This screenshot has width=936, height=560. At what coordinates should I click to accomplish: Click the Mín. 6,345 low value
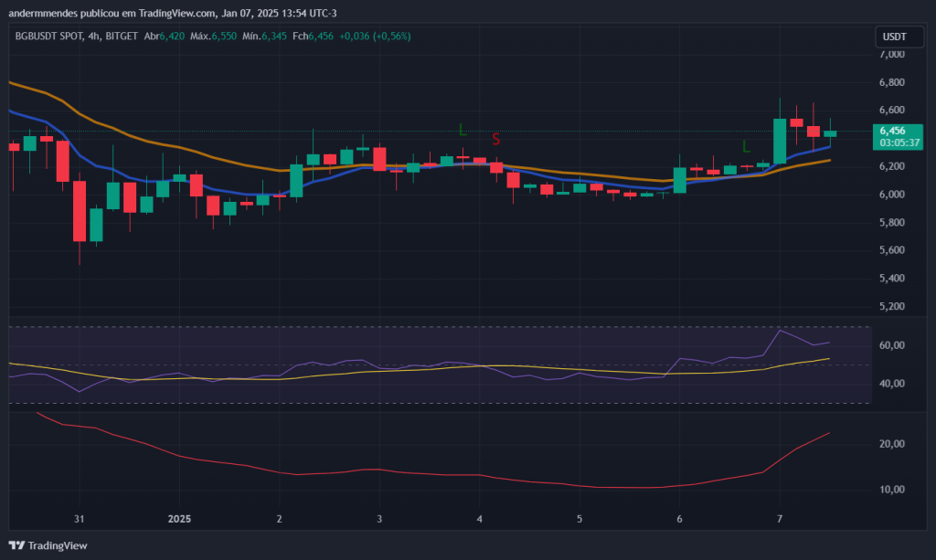point(264,37)
